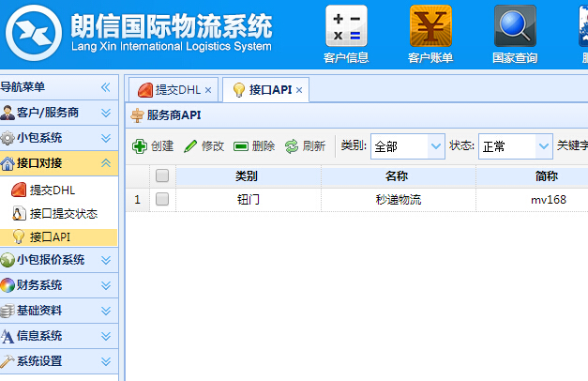Image resolution: width=588 pixels, height=381 pixels.
Task: Collapse the 导航菜单 navigation panel
Action: point(106,87)
